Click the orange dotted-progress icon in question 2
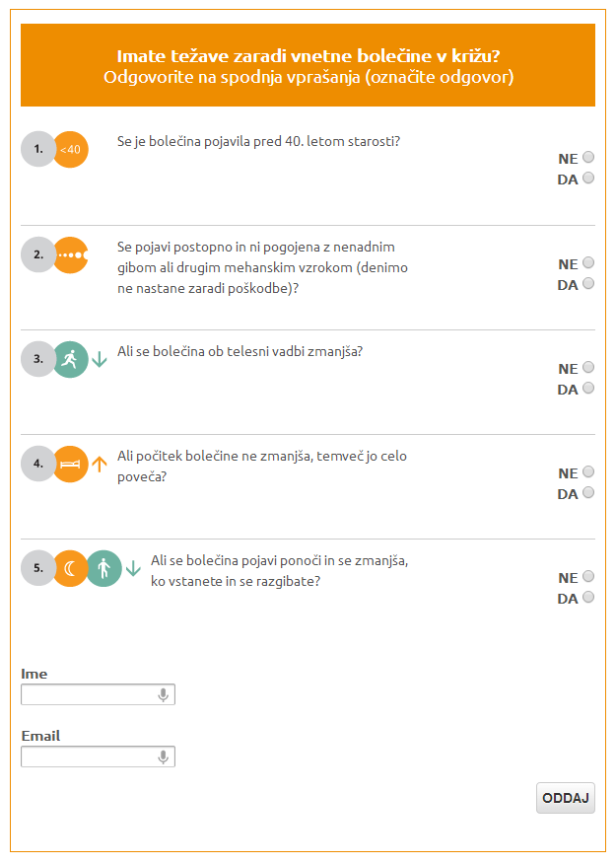The height and width of the screenshot is (865, 616). point(71,254)
